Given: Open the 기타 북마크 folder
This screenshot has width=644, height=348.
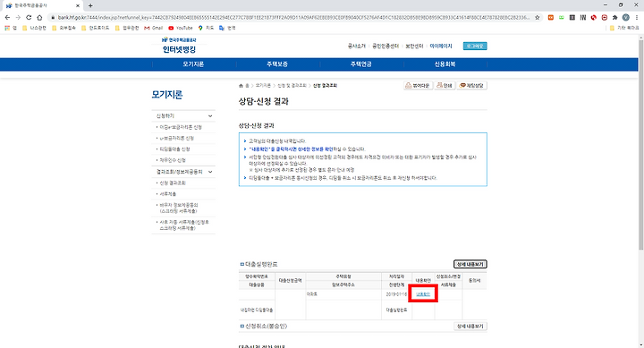Looking at the screenshot, I should (624, 28).
